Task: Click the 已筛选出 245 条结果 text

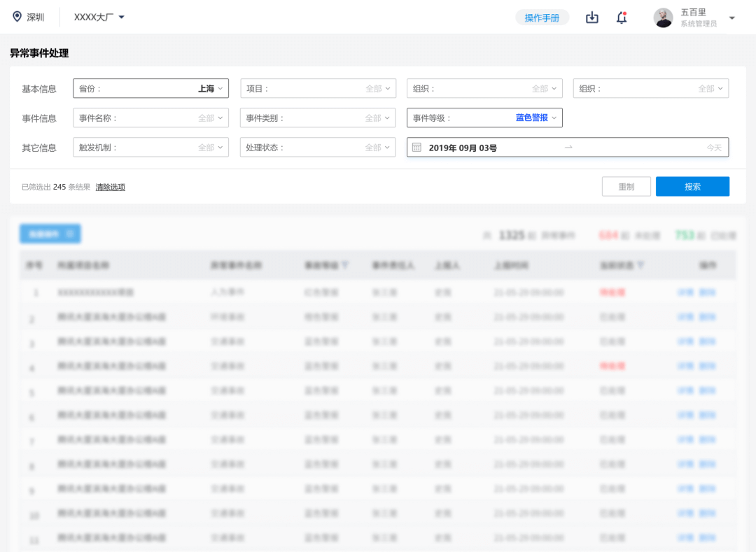Action: pos(56,187)
